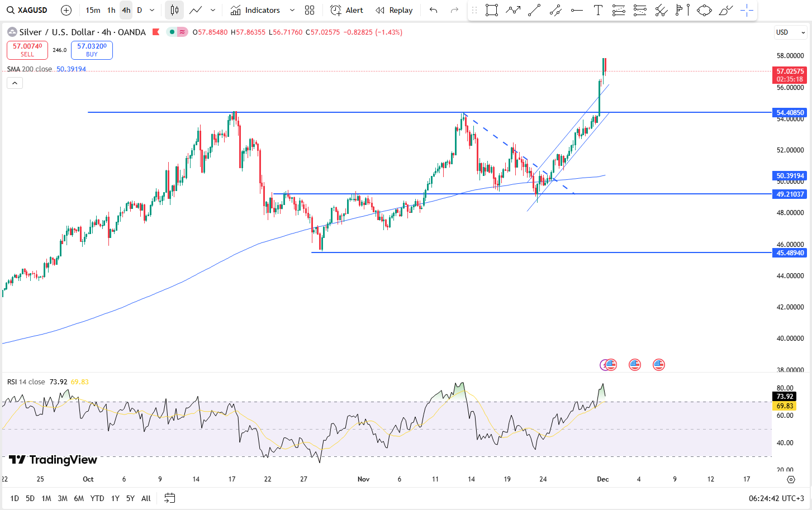Click the XAGUSD symbol search field
The width and height of the screenshot is (812, 510).
click(27, 10)
